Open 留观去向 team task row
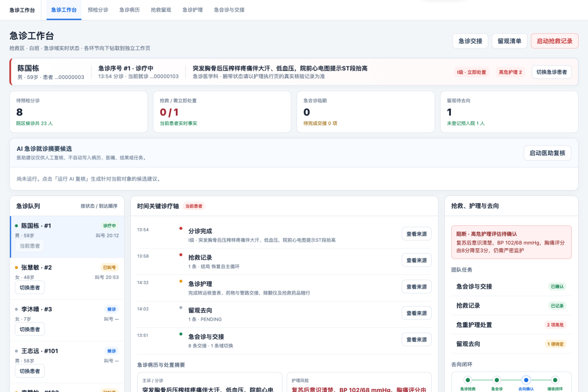The image size is (588, 392). (x=511, y=344)
